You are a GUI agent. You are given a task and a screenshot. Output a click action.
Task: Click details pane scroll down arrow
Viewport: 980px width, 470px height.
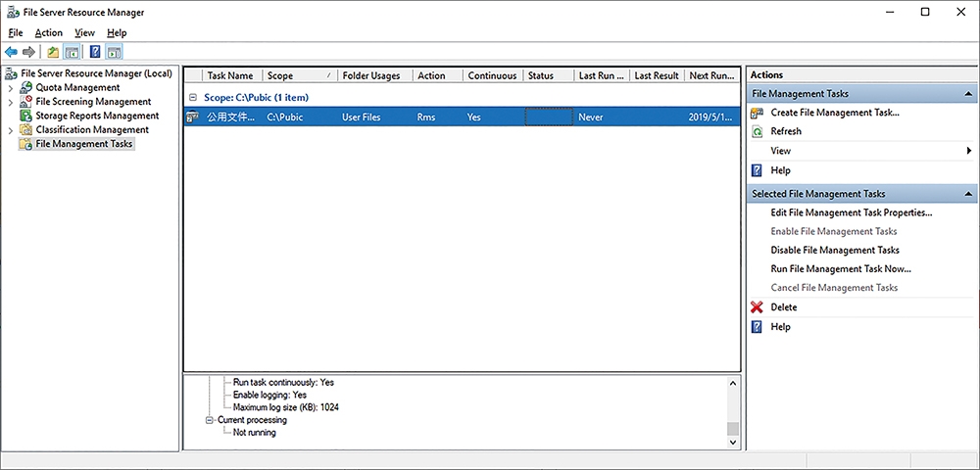coord(732,442)
